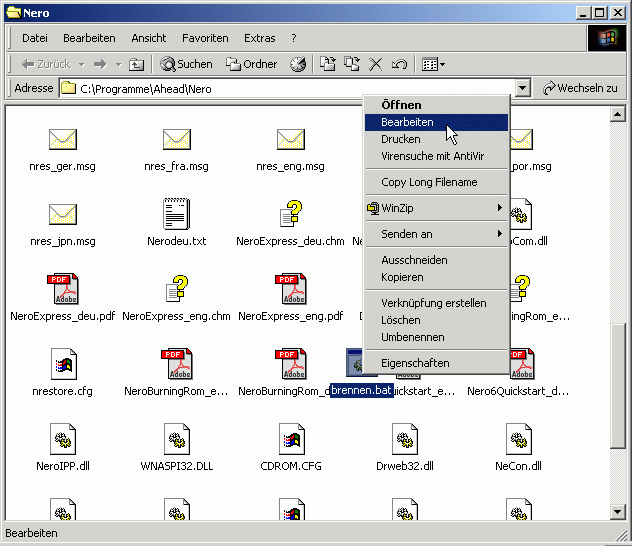632x546 pixels.
Task: Select the nres_ger.msg file icon
Action: tap(62, 139)
